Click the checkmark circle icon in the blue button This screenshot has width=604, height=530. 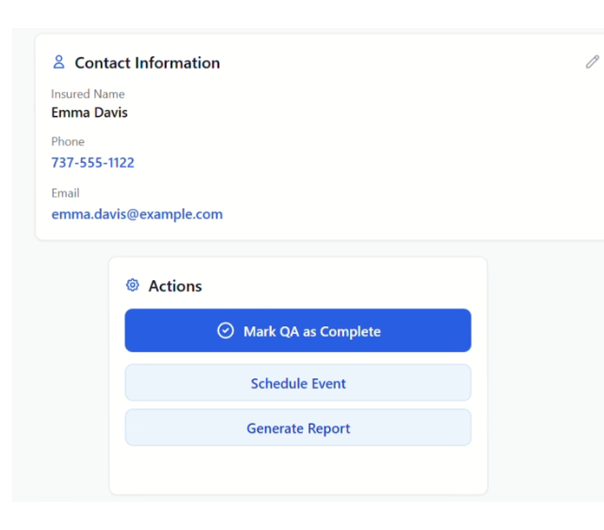pos(226,331)
